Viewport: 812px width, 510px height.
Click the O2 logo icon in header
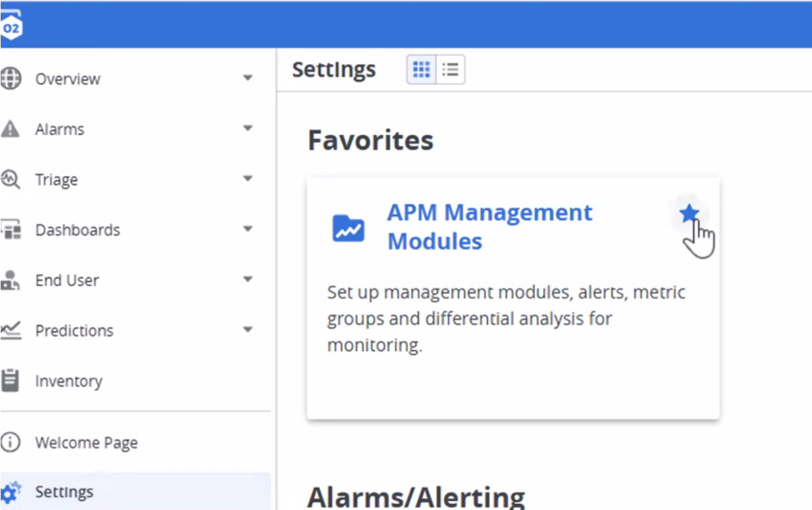coord(11,26)
